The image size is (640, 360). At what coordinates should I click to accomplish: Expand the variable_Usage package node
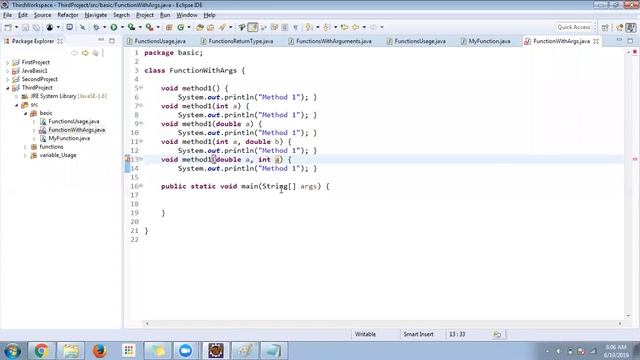(x=25, y=156)
